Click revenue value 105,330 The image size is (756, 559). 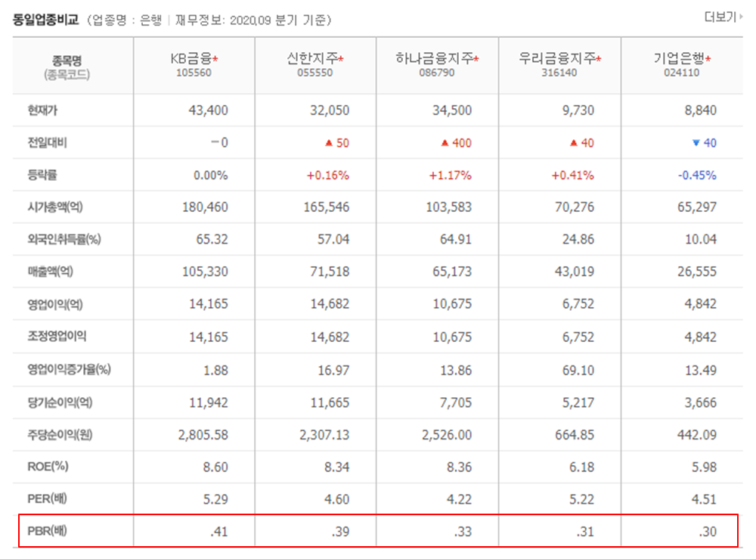click(x=205, y=272)
